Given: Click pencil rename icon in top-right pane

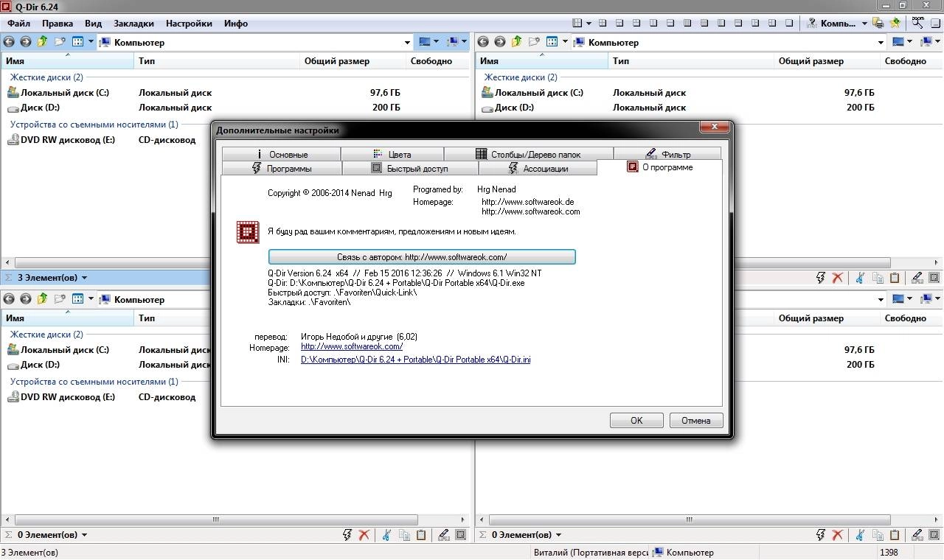Looking at the screenshot, I should click(x=917, y=278).
